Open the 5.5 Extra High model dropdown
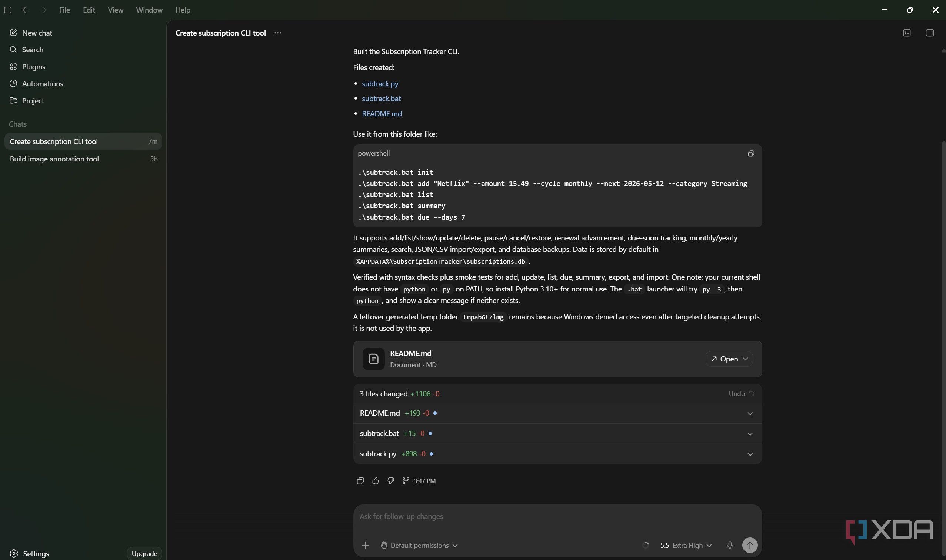The height and width of the screenshot is (560, 946). pos(686,545)
